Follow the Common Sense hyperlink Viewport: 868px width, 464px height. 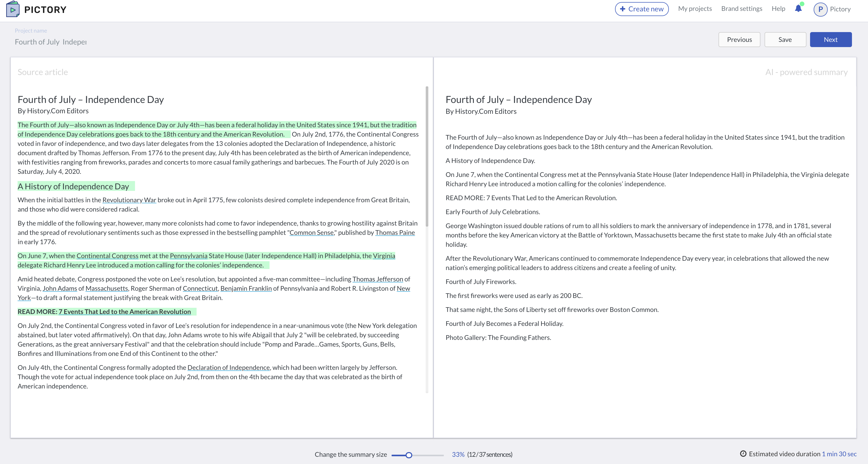(x=311, y=233)
